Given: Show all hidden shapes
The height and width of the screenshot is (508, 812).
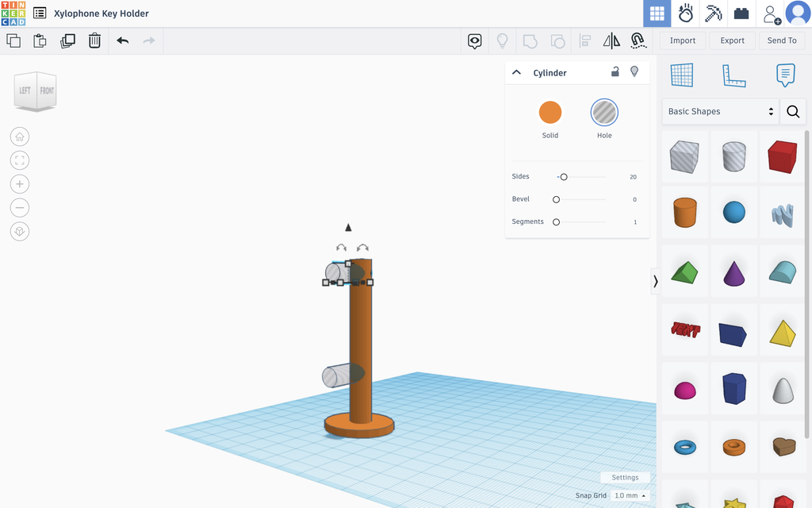Looking at the screenshot, I should 502,40.
